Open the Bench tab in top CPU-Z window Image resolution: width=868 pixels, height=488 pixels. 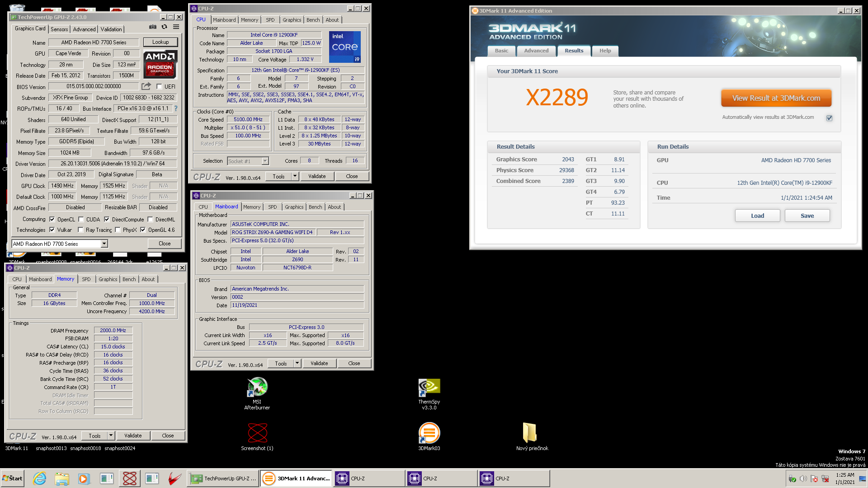coord(313,20)
